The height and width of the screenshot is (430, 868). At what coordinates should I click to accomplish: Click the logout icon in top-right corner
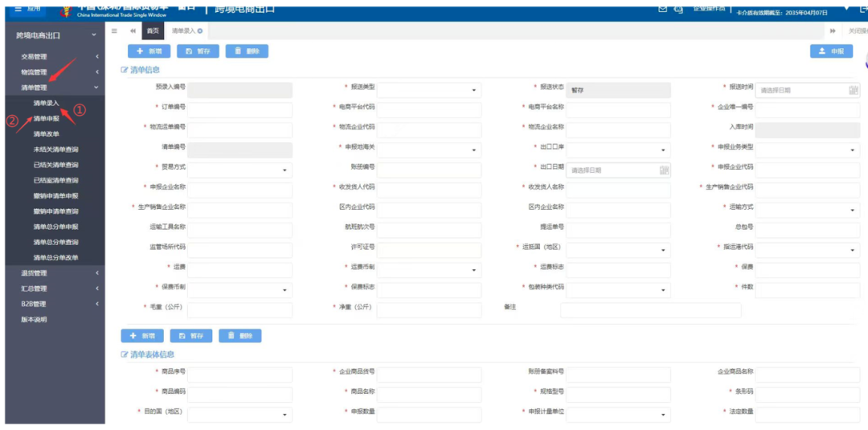click(863, 7)
